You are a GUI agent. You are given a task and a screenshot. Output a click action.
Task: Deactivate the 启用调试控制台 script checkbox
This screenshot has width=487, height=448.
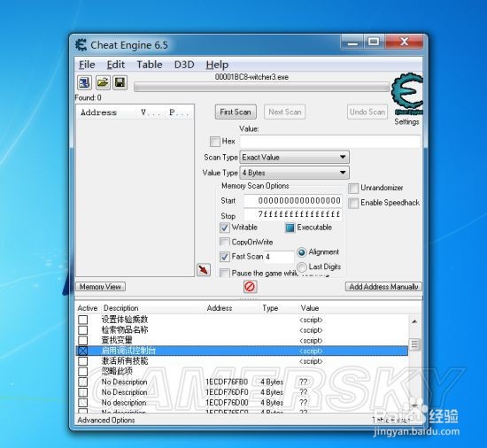(83, 351)
